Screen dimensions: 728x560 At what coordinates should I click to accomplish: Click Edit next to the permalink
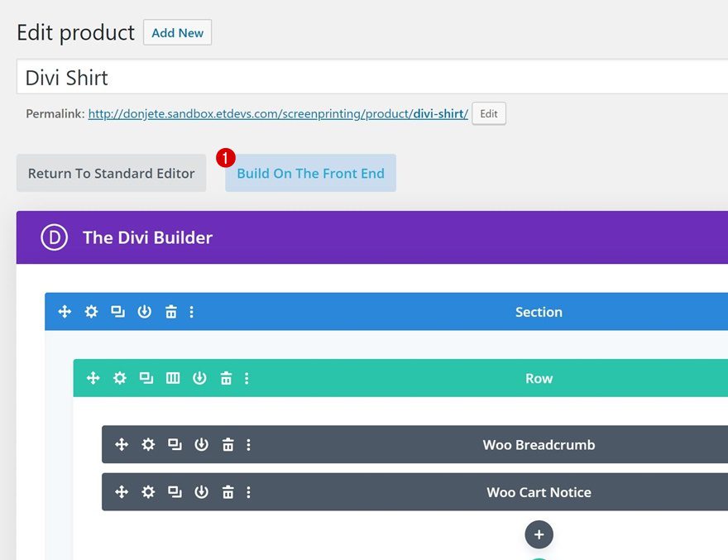click(x=488, y=113)
